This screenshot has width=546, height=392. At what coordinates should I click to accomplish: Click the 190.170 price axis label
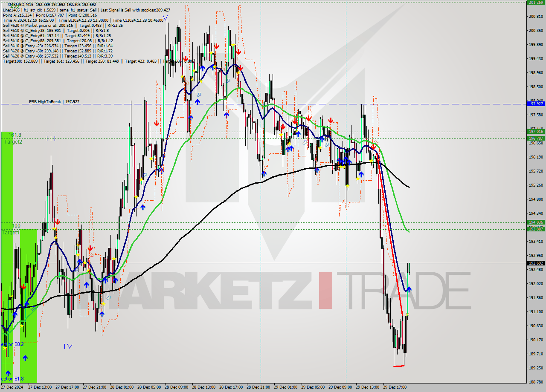coord(535,340)
